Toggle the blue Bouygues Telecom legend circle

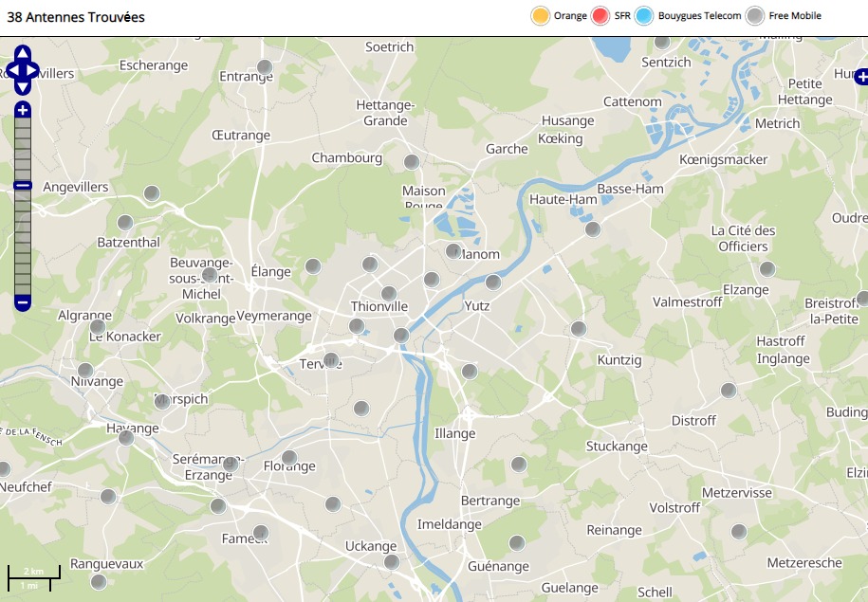point(644,16)
